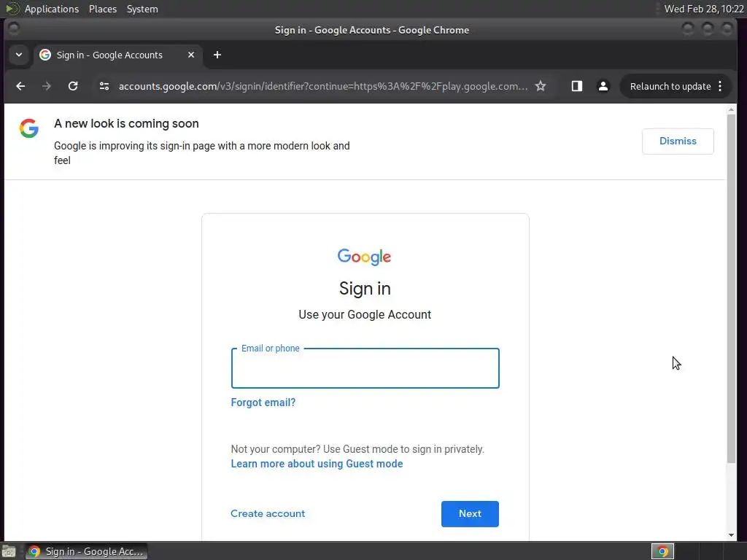This screenshot has width=747, height=560.
Task: Click the 'Use your Google Account' text
Action: pyautogui.click(x=365, y=315)
